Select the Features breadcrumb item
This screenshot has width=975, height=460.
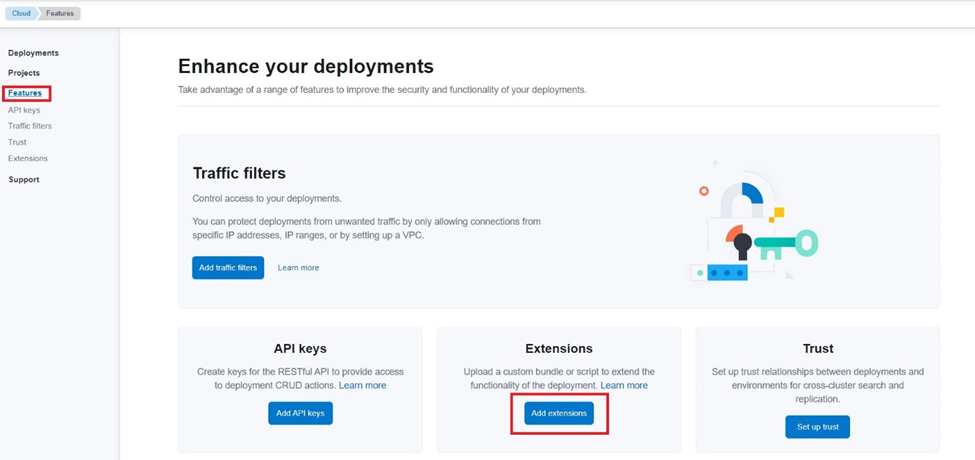click(x=61, y=14)
